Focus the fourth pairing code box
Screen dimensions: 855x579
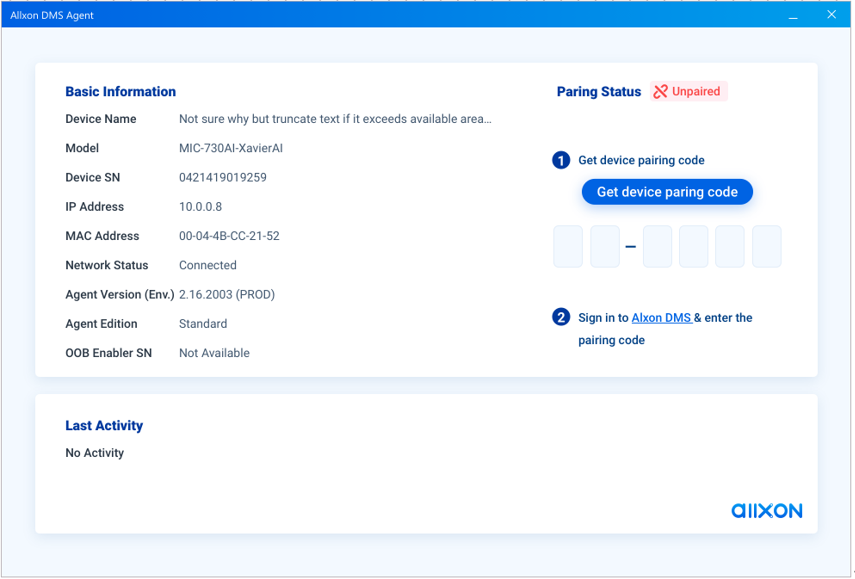pos(694,247)
